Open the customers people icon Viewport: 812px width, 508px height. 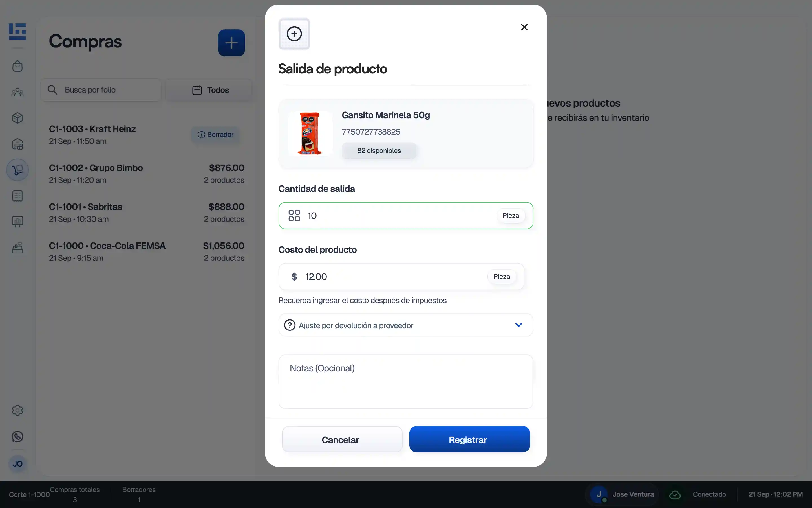pos(17,92)
